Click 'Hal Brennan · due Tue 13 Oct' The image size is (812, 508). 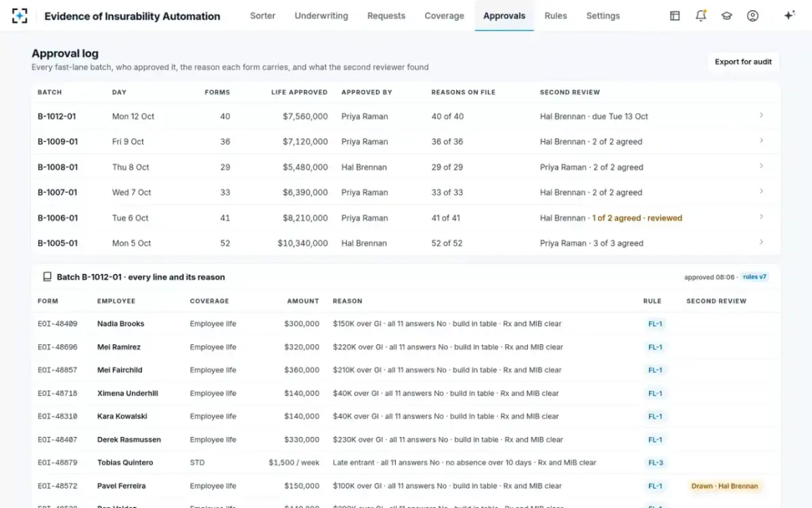point(594,117)
